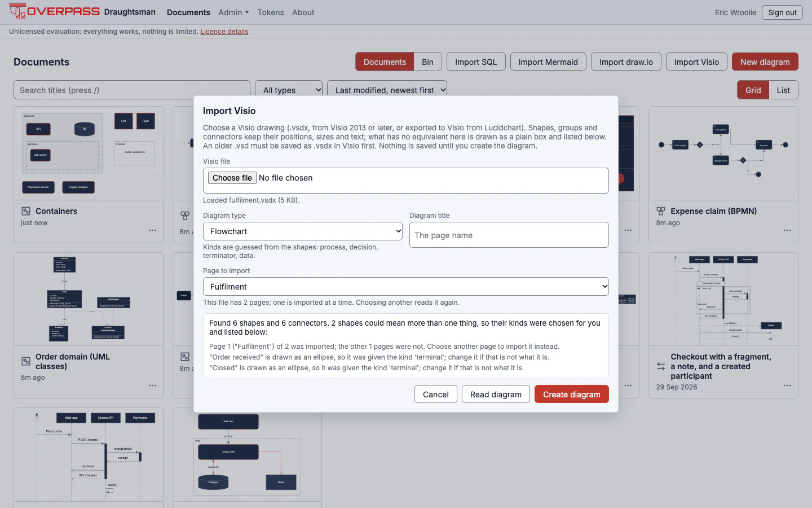Click the 'Loaded fulfilment.vsdx (5 KB).' text
This screenshot has width=812, height=508.
tap(251, 200)
